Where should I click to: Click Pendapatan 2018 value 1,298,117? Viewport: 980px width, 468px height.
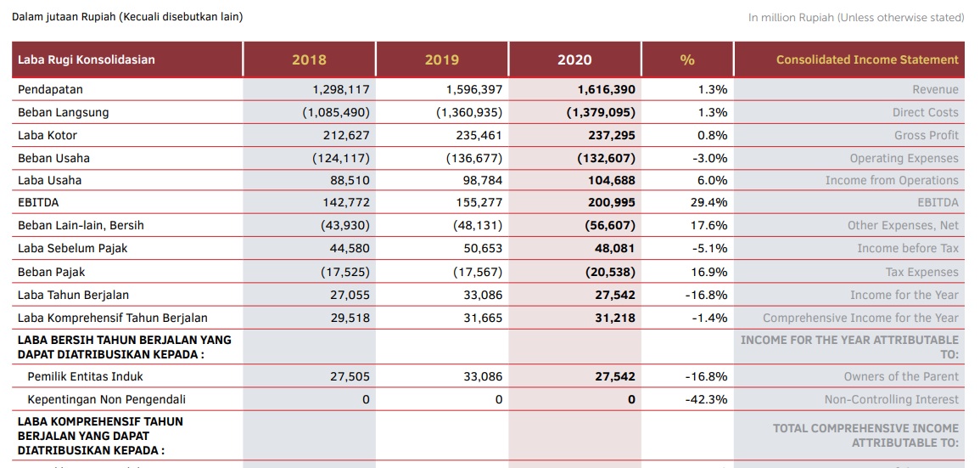[x=341, y=89]
